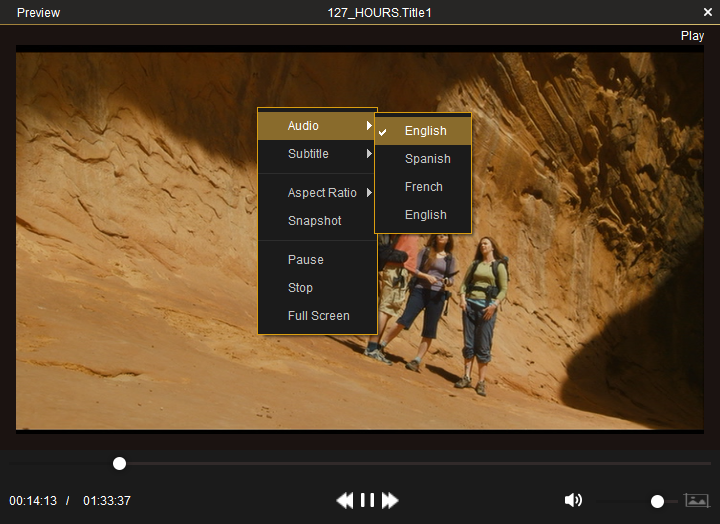Viewport: 720px width, 524px height.
Task: Open the Audio submenu
Action: [317, 126]
